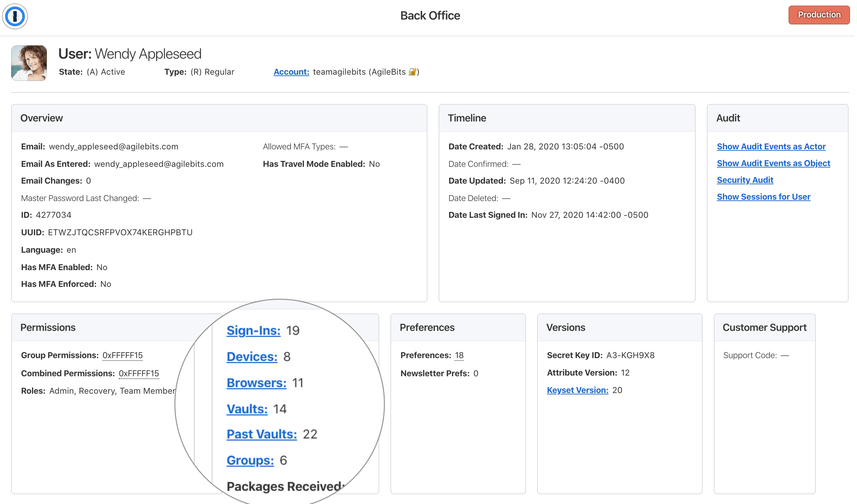Click Has Travel Mode Enabled value
Image resolution: width=857 pixels, height=504 pixels.
[x=374, y=164]
